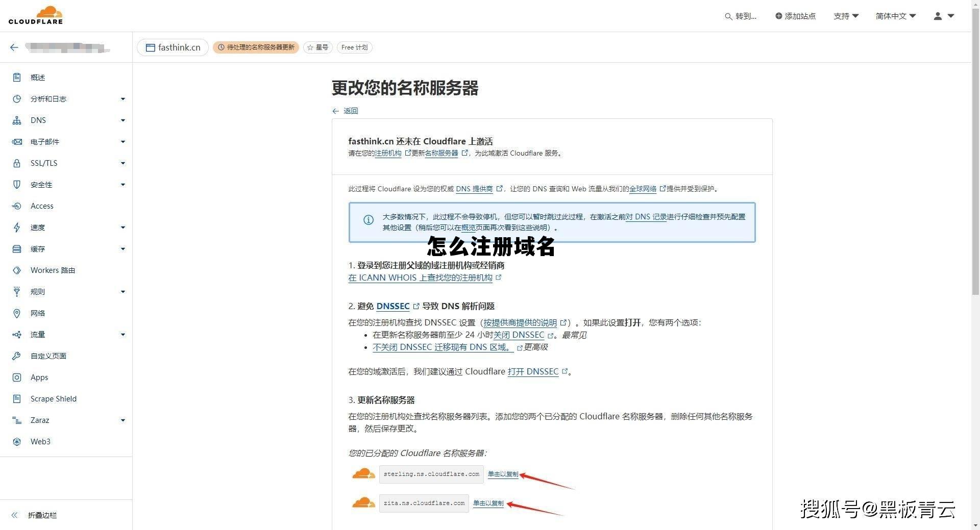Click the 自定义页面 wrench icon
This screenshot has height=530, width=980.
pyautogui.click(x=17, y=356)
